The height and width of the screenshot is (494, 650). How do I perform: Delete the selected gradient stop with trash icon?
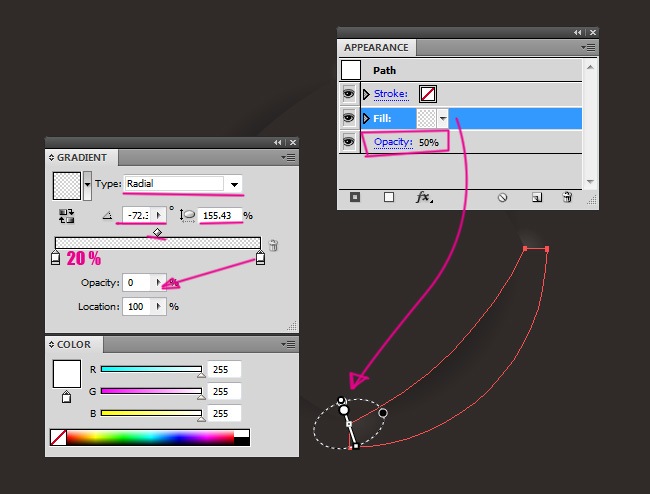pos(273,245)
